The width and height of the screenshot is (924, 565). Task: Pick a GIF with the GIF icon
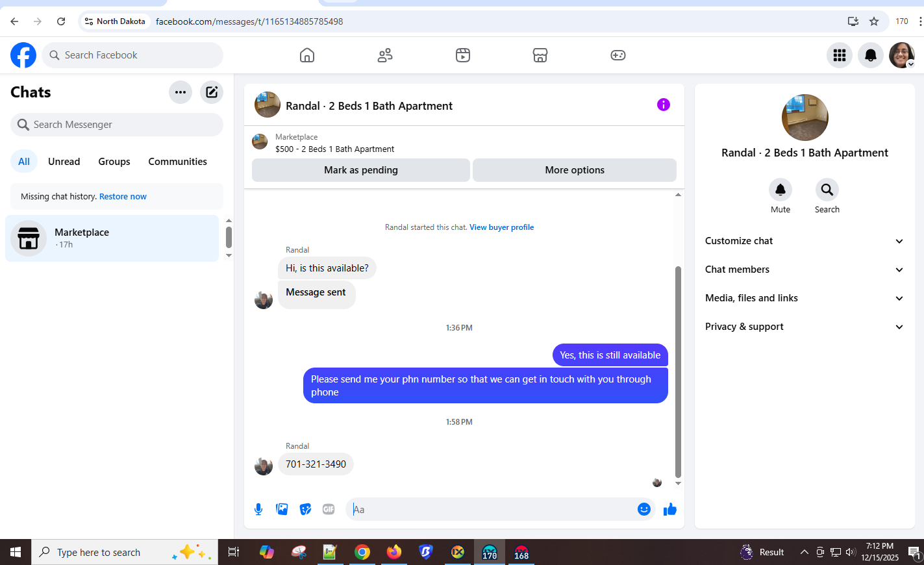coord(329,509)
